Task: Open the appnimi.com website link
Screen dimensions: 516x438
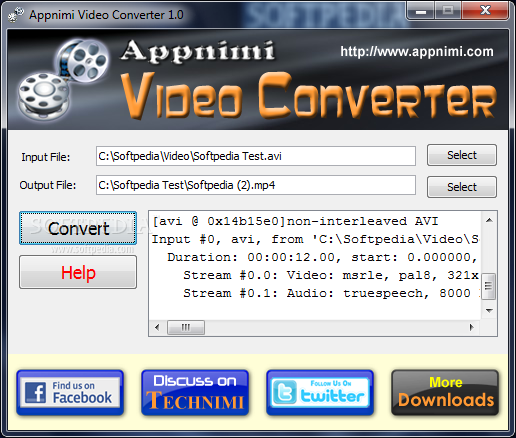Action: tap(417, 51)
